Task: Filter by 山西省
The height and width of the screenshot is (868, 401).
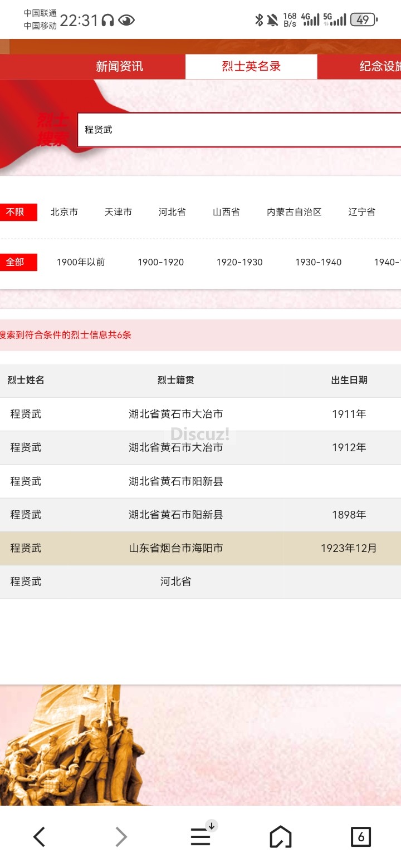Action: (226, 212)
